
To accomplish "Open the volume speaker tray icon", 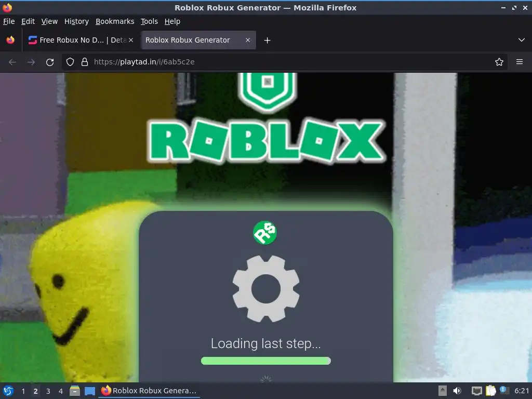I will (x=457, y=391).
